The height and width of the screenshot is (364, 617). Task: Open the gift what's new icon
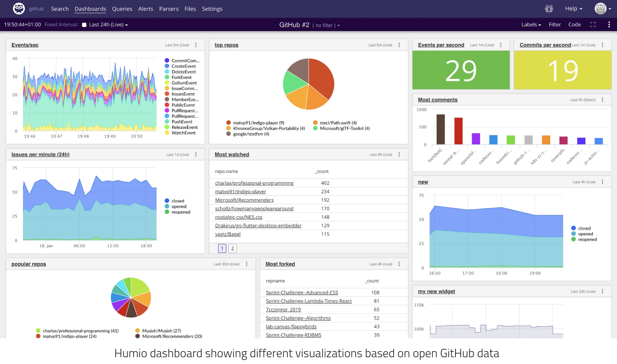coord(549,8)
